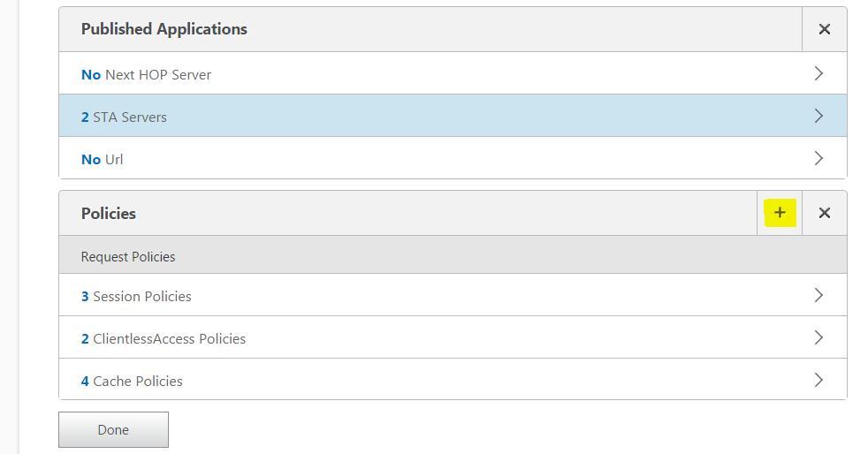Click the Policies section title
868x454 pixels.
108,214
